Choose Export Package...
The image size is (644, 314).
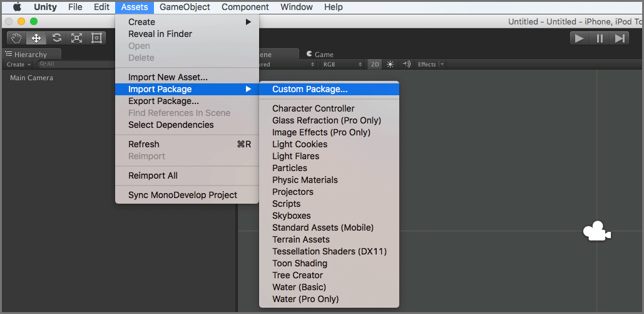point(187,101)
